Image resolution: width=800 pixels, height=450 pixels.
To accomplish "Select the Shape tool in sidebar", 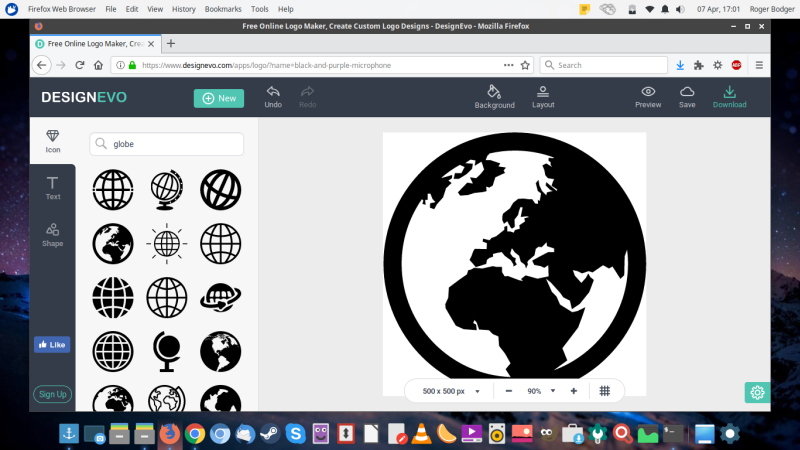I will [x=53, y=234].
